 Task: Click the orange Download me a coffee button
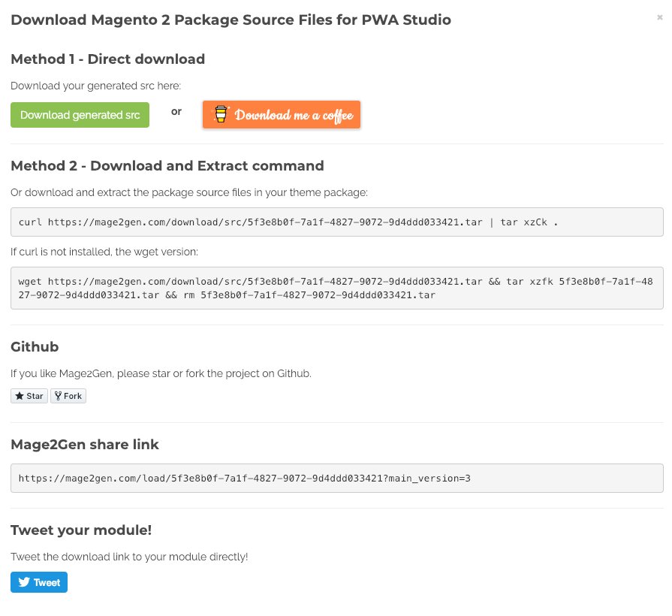click(x=281, y=114)
